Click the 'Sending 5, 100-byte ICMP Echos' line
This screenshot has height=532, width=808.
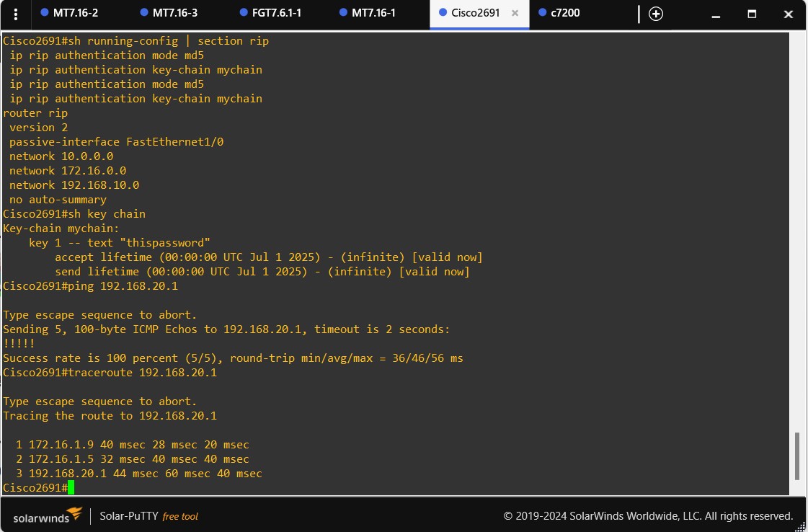pos(226,329)
